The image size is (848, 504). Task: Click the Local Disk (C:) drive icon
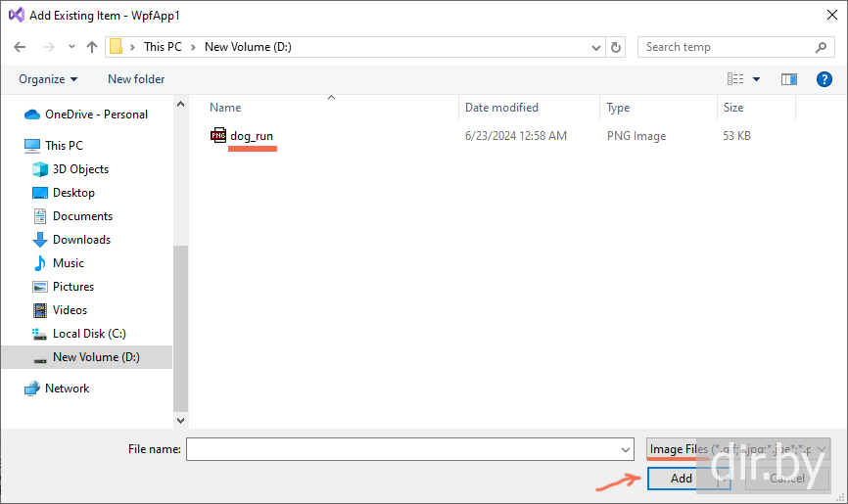point(39,334)
